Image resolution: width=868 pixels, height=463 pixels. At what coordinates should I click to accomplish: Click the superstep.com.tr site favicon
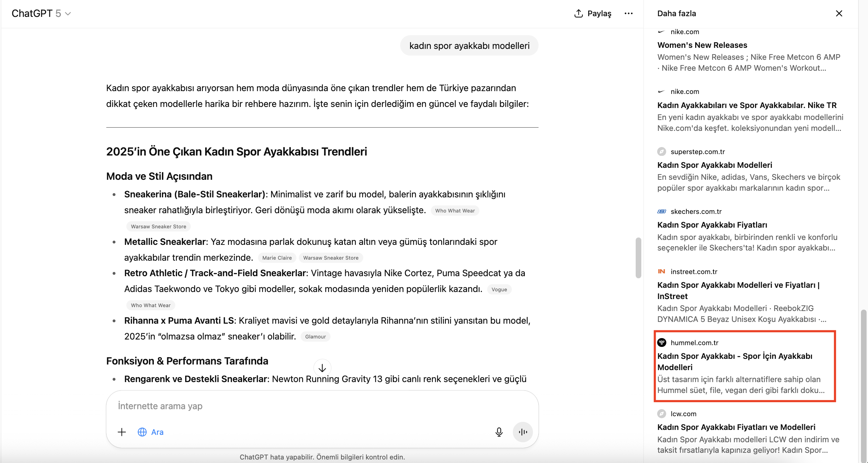coord(662,152)
